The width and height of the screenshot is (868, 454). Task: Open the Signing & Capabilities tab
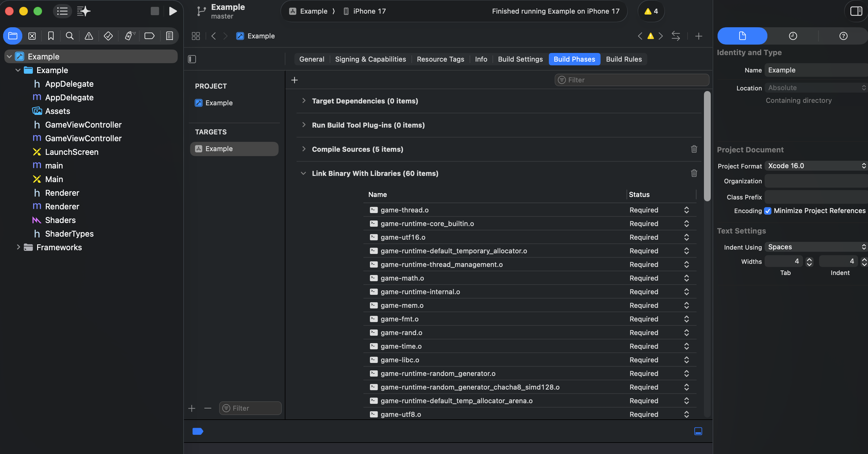[x=370, y=59]
